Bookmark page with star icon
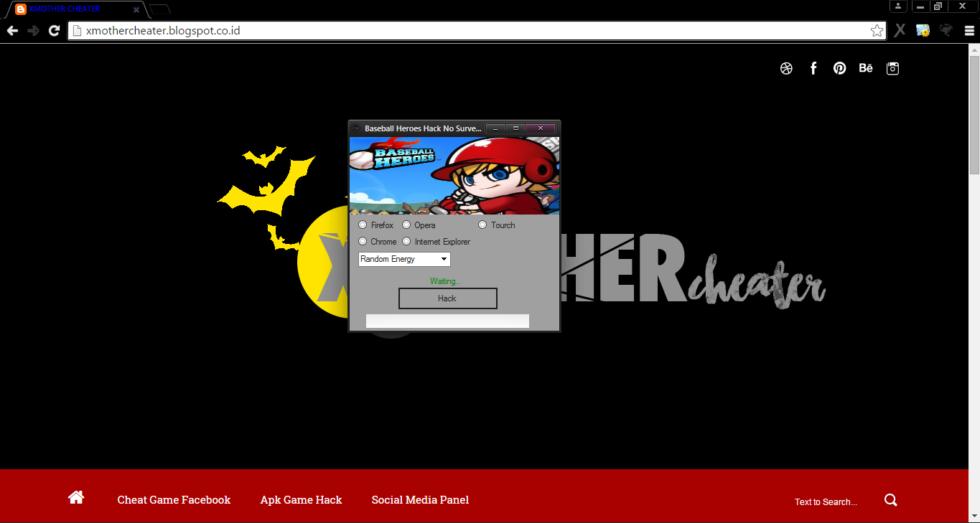The height and width of the screenshot is (523, 980). (x=877, y=31)
